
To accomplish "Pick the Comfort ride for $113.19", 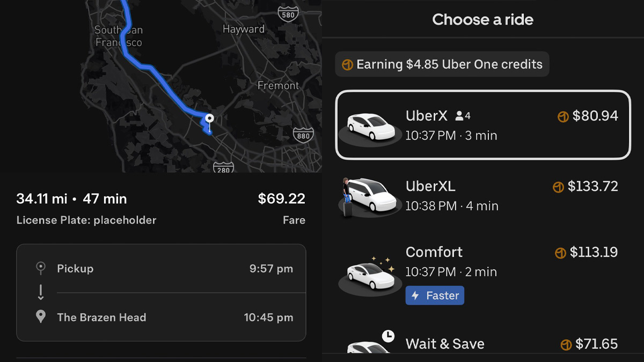I will (483, 274).
